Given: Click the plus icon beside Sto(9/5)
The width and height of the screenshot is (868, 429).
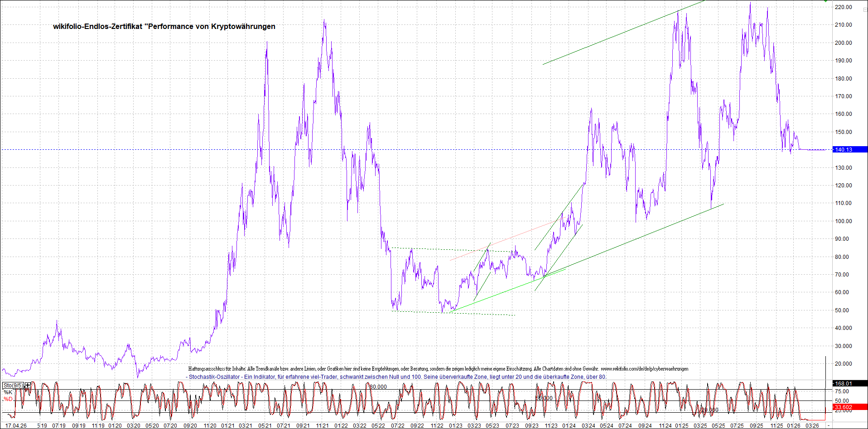Looking at the screenshot, I should pyautogui.click(x=28, y=385).
